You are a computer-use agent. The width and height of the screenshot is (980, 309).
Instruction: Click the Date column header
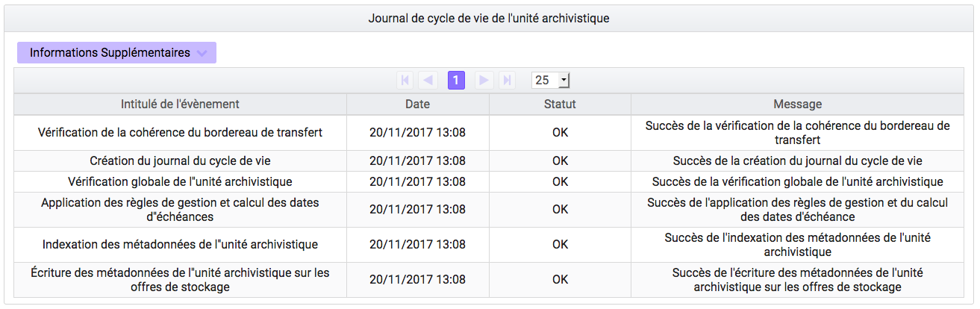tap(418, 104)
